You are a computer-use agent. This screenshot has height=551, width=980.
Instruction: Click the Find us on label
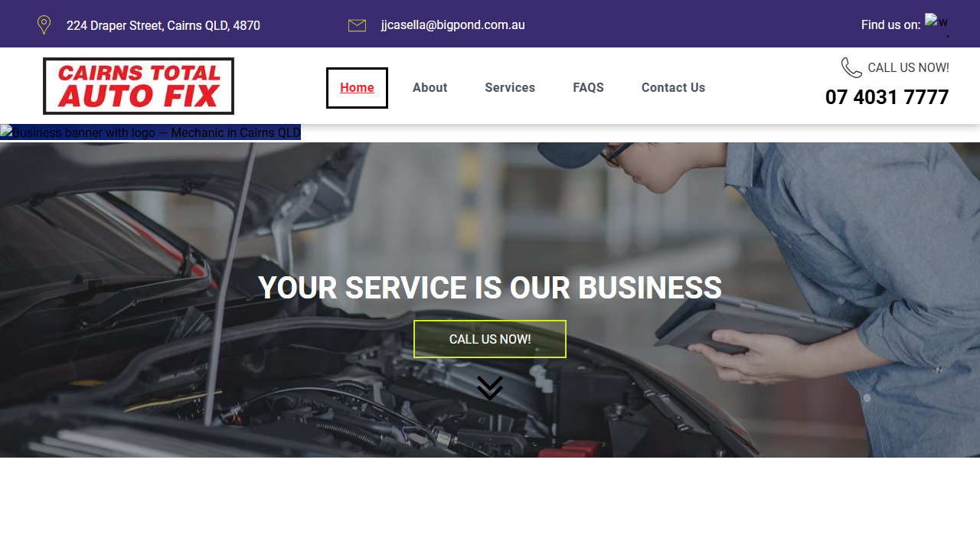tap(890, 25)
